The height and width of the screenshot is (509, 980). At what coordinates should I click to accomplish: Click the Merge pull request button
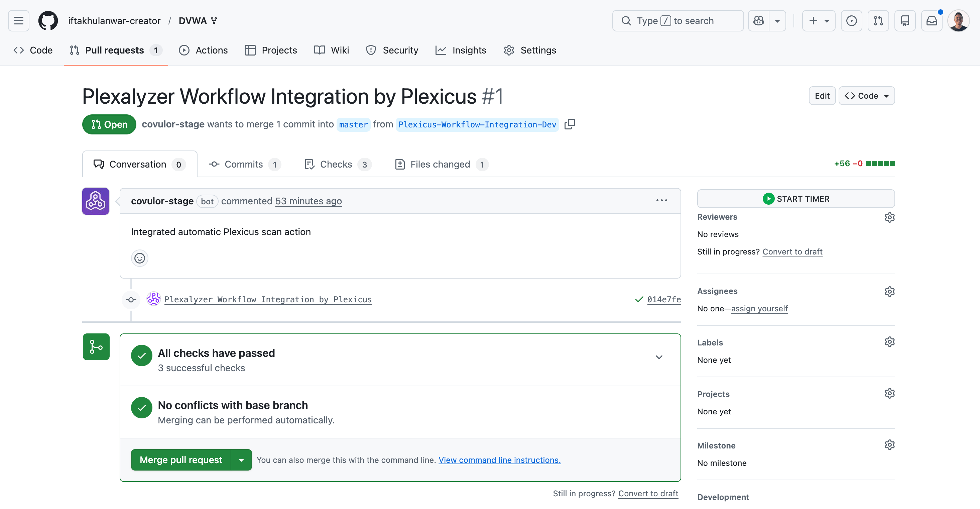(x=181, y=460)
